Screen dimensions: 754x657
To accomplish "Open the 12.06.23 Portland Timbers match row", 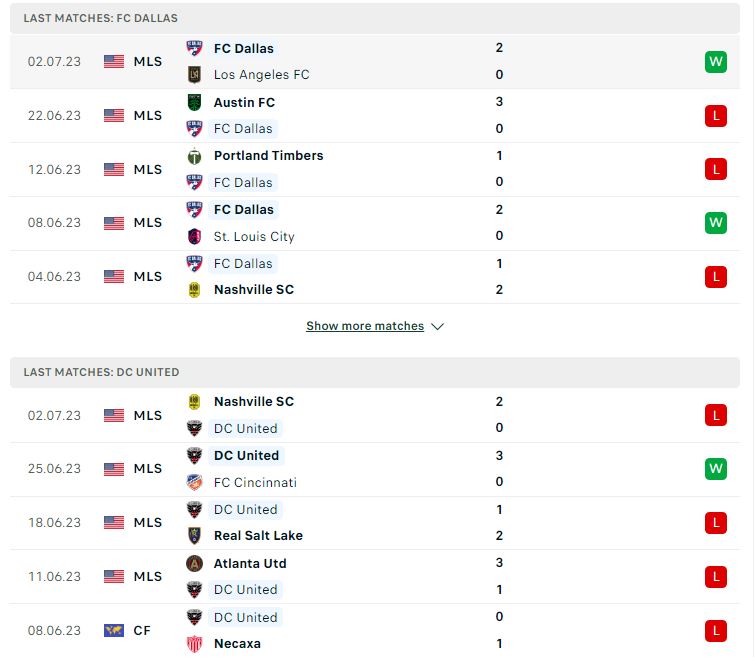I will pyautogui.click(x=375, y=169).
